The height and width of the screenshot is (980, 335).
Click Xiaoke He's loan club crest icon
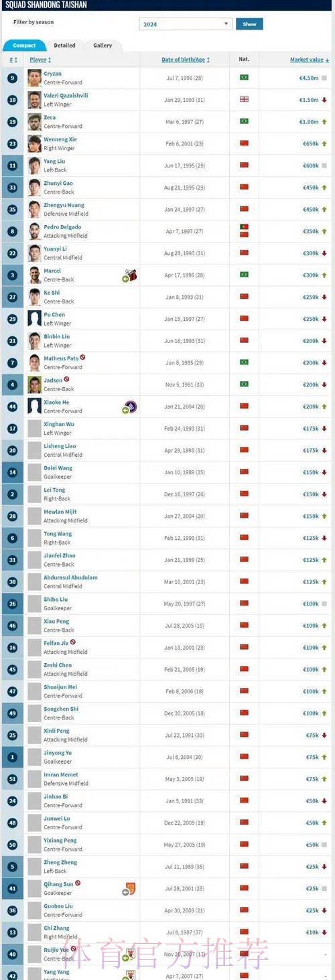coord(131,407)
